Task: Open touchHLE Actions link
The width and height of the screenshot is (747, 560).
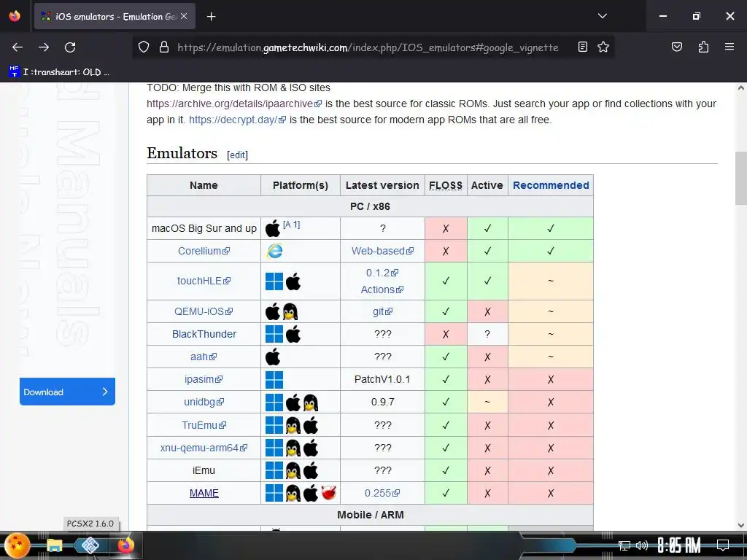Action: [x=382, y=289]
